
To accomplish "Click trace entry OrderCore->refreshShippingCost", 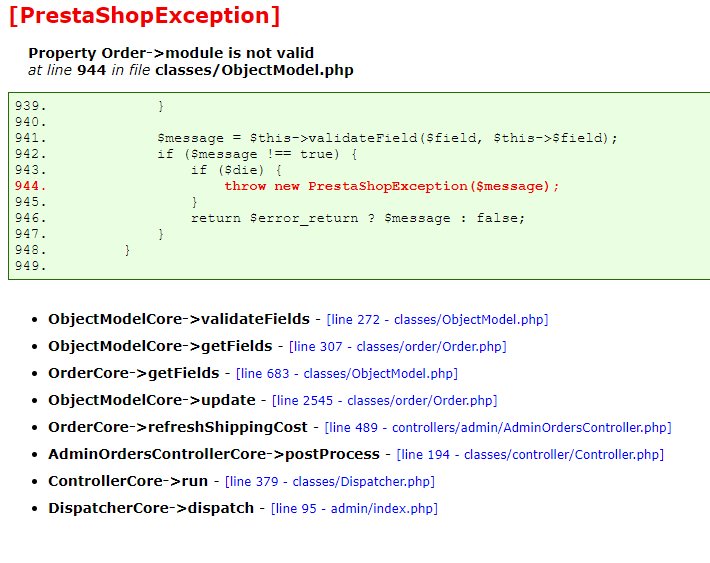I will pyautogui.click(x=178, y=427).
